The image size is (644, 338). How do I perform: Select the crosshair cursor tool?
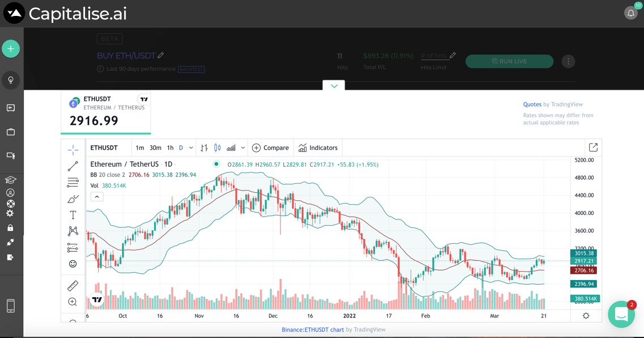(x=73, y=150)
